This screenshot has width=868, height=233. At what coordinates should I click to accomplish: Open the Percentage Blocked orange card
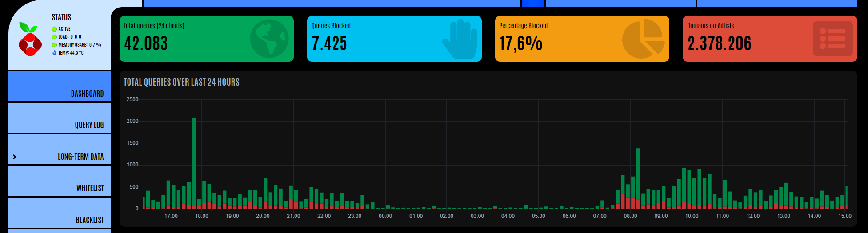[x=582, y=39]
